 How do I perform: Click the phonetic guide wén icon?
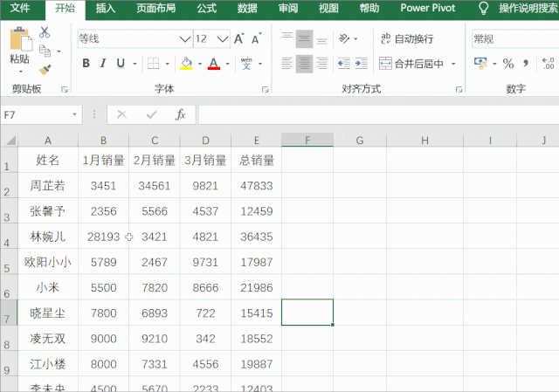[246, 64]
